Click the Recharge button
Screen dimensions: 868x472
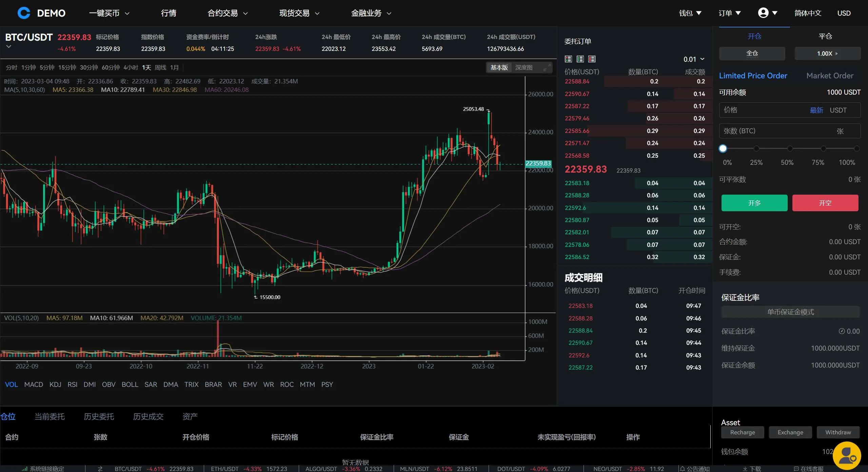tap(743, 432)
